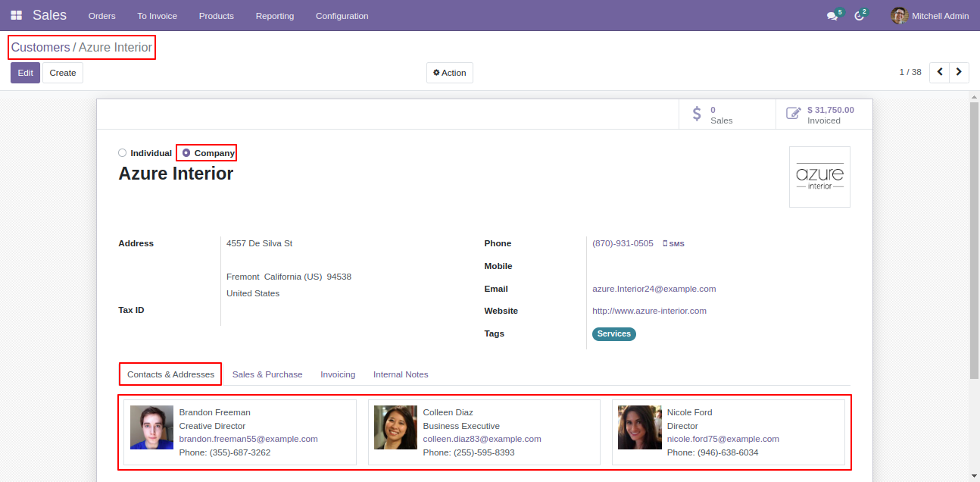Image resolution: width=980 pixels, height=482 pixels.
Task: Click the Tax ID field label
Action: [x=131, y=310]
